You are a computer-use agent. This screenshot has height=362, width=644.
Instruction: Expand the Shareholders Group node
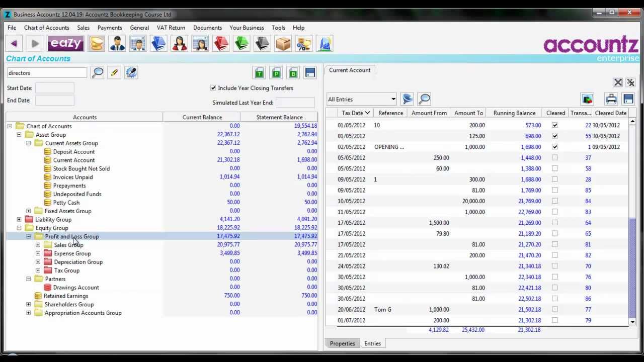(28, 304)
